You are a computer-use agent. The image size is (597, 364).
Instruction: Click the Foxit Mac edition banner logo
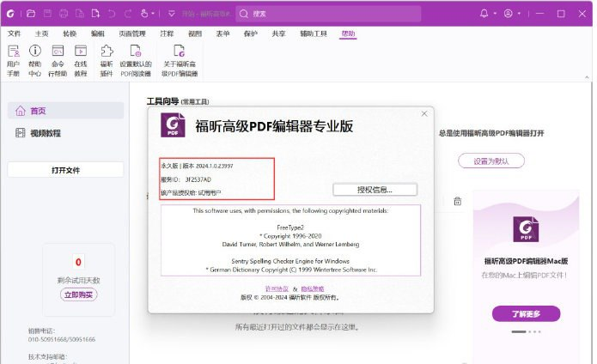coord(526,229)
